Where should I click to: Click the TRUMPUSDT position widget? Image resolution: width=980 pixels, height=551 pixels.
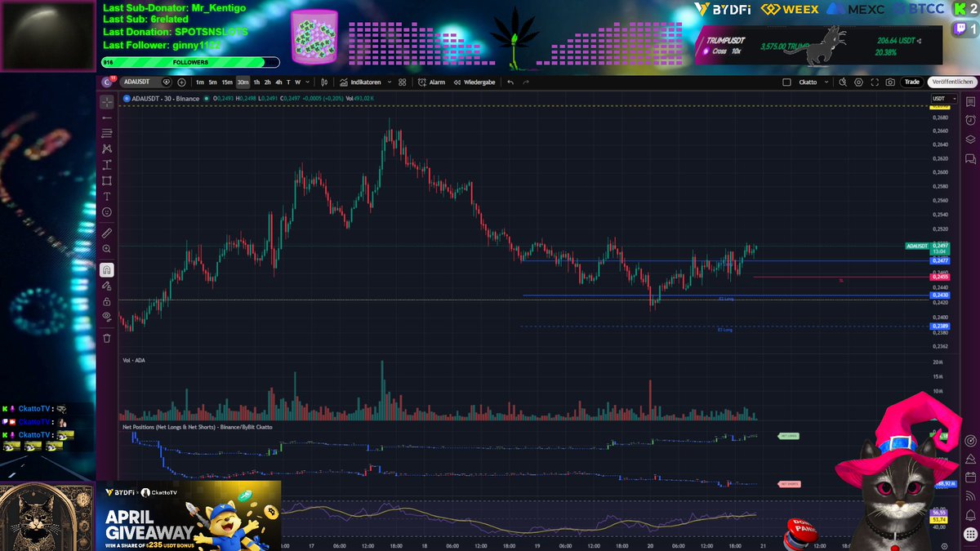(x=817, y=45)
